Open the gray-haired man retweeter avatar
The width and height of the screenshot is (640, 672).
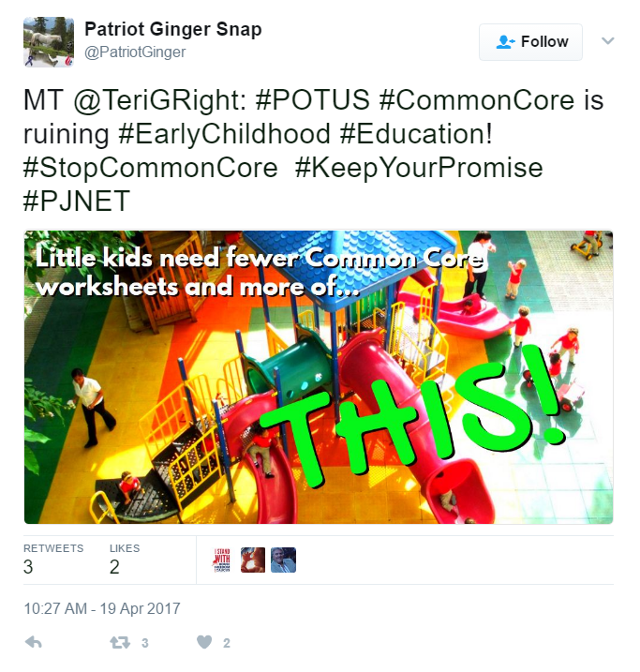coord(283,560)
